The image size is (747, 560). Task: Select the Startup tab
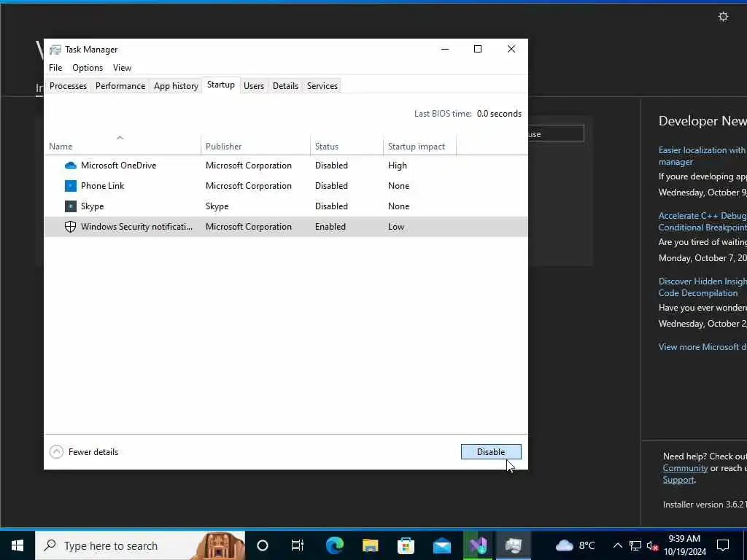(x=220, y=85)
